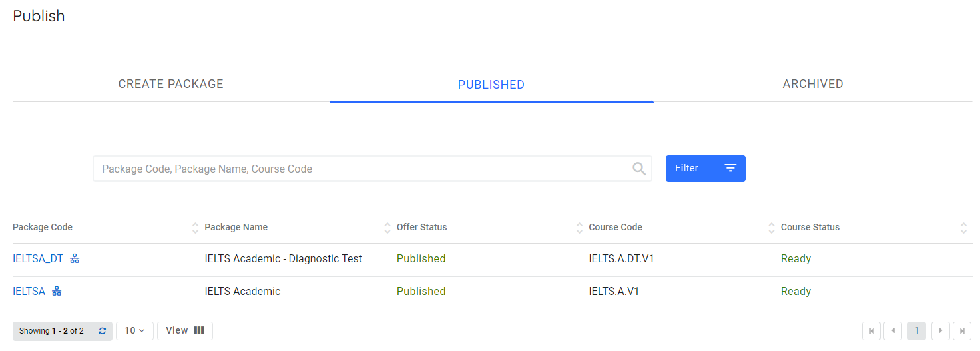Jump to the last page
980x351 pixels.
pyautogui.click(x=962, y=331)
